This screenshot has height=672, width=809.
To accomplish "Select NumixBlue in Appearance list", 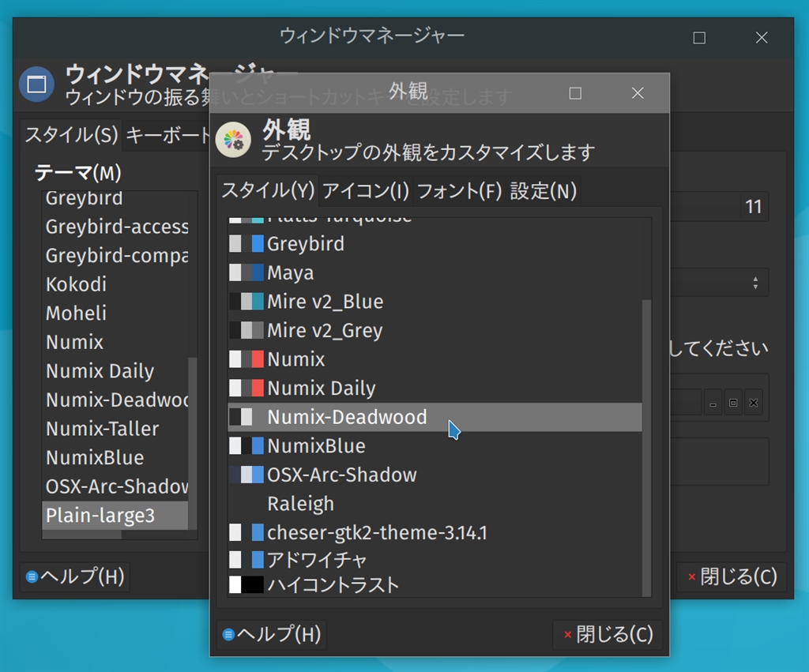I will point(435,445).
